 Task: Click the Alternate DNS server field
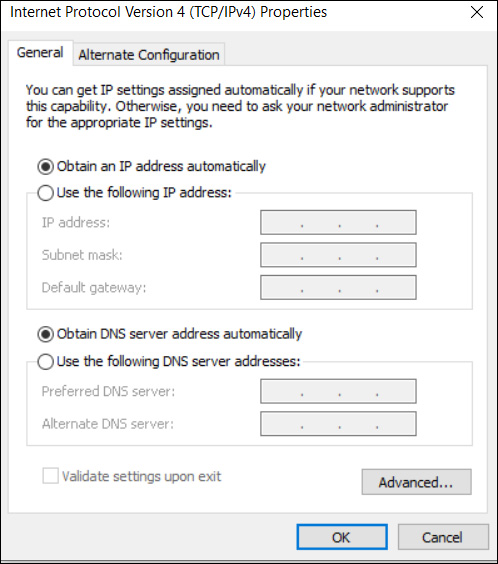[338, 424]
